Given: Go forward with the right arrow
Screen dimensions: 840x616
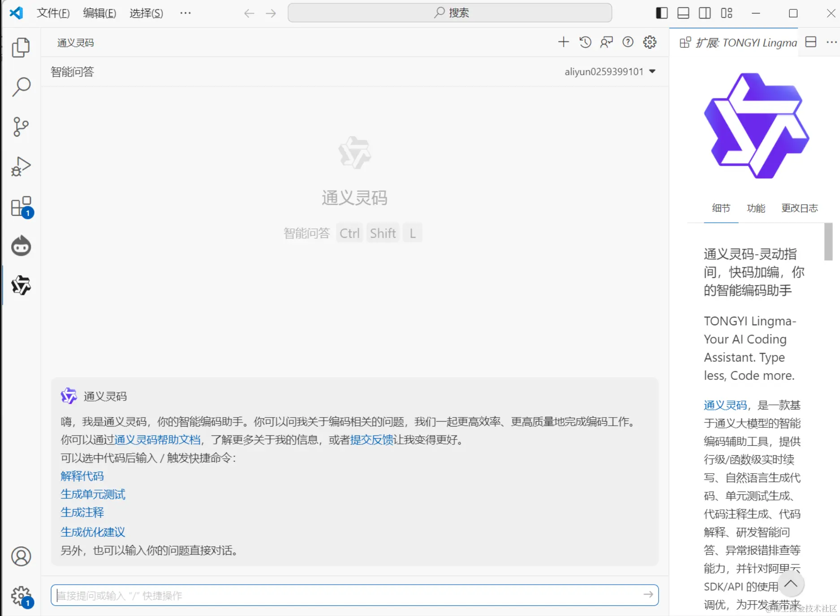Looking at the screenshot, I should (271, 13).
